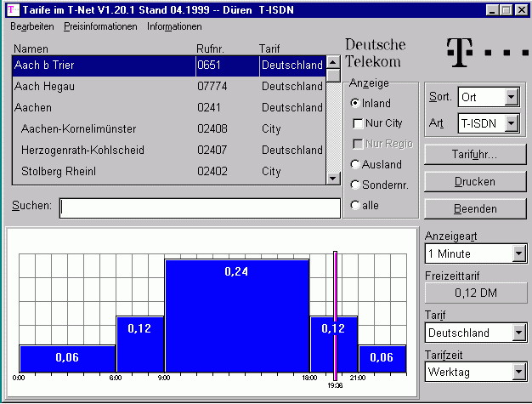This screenshot has height=404, width=532.
Task: Choose the Sondernr. radio option
Action: (x=356, y=185)
